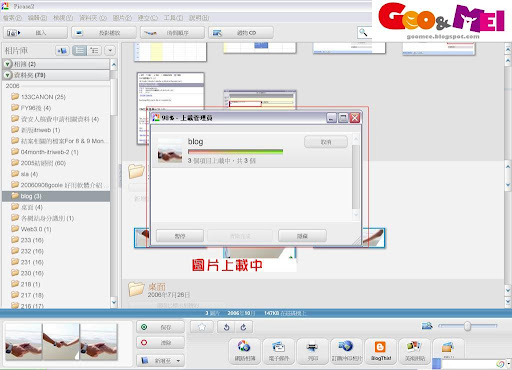Click the orange BlogThis! Blogger icon
Image resolution: width=512 pixels, height=370 pixels.
click(x=380, y=347)
